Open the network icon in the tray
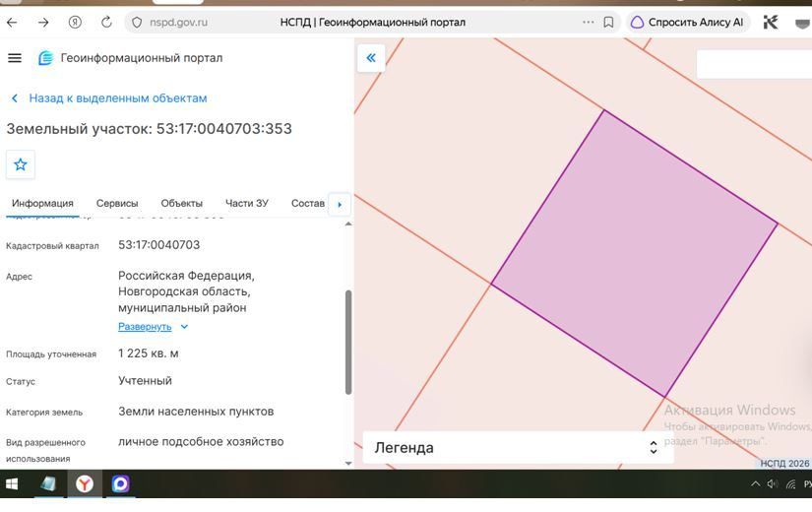 tap(790, 484)
